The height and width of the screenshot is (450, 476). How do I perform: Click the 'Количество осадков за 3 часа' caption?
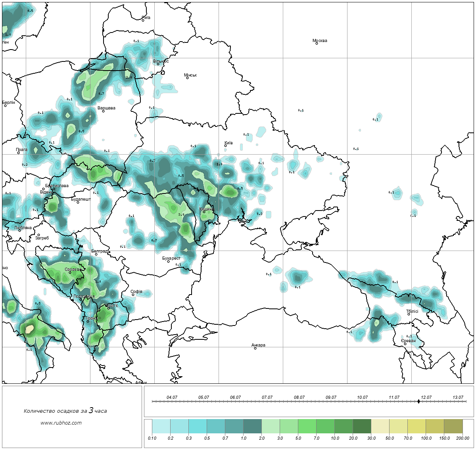tap(65, 411)
